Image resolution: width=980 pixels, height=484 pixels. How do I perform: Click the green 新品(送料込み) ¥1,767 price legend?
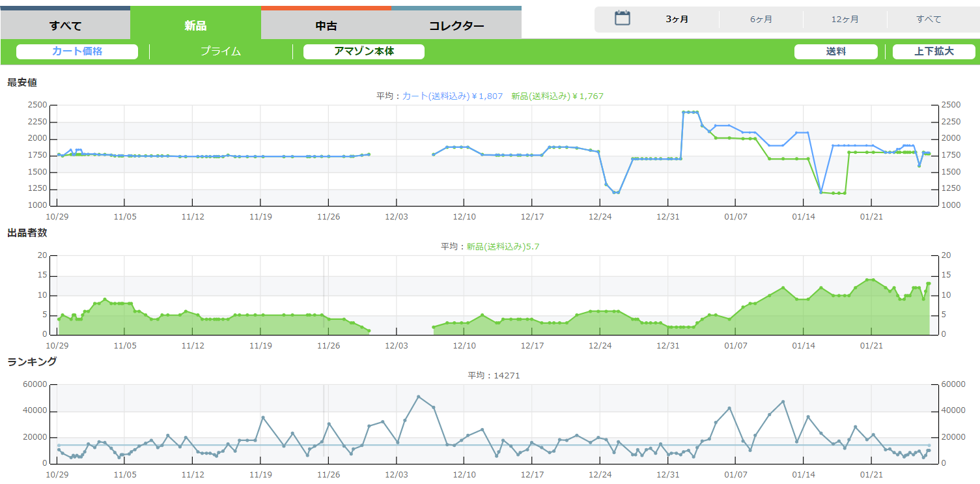pos(557,96)
